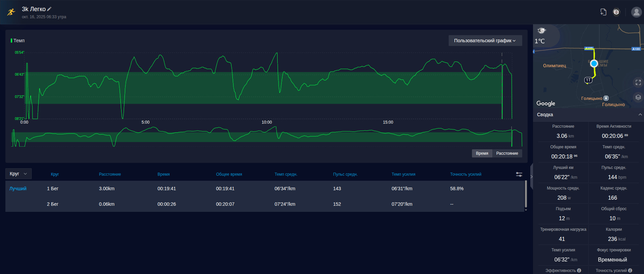Open the export file icon in header
Viewport: 644px width, 274px height.
(x=604, y=12)
